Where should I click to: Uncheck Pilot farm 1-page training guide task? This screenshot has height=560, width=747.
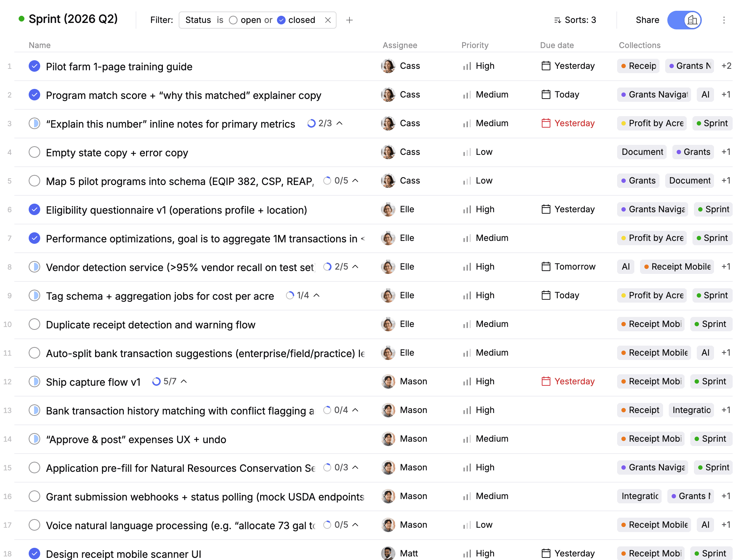tap(34, 66)
